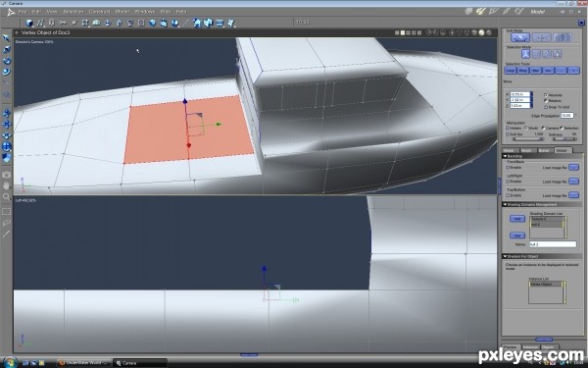Click the blue sphere icon in top toolbar
The height and width of the screenshot is (368, 588).
pyautogui.click(x=152, y=23)
